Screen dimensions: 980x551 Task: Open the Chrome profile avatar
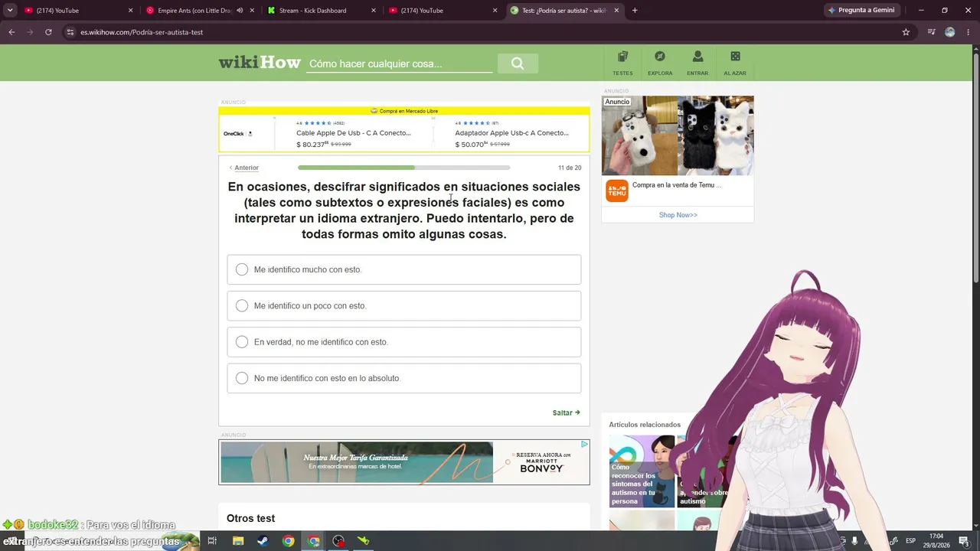[950, 32]
